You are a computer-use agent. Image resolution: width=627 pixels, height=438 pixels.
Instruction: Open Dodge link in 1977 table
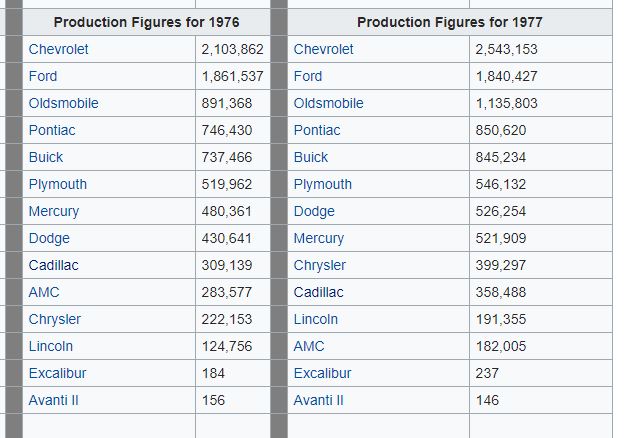314,211
